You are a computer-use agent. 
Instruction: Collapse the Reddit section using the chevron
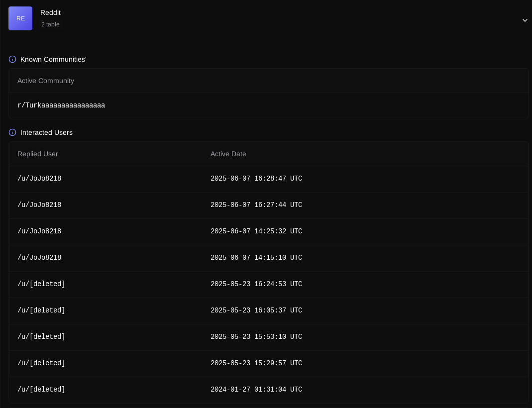point(525,20)
